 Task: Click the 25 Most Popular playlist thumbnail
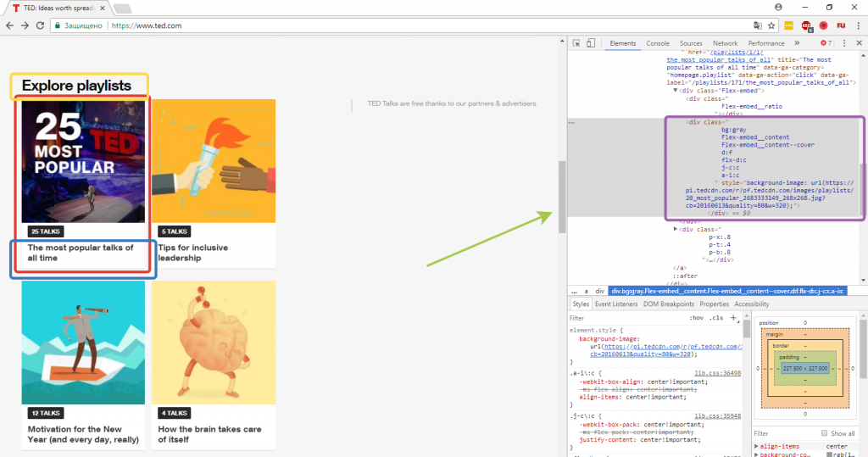[x=83, y=161]
